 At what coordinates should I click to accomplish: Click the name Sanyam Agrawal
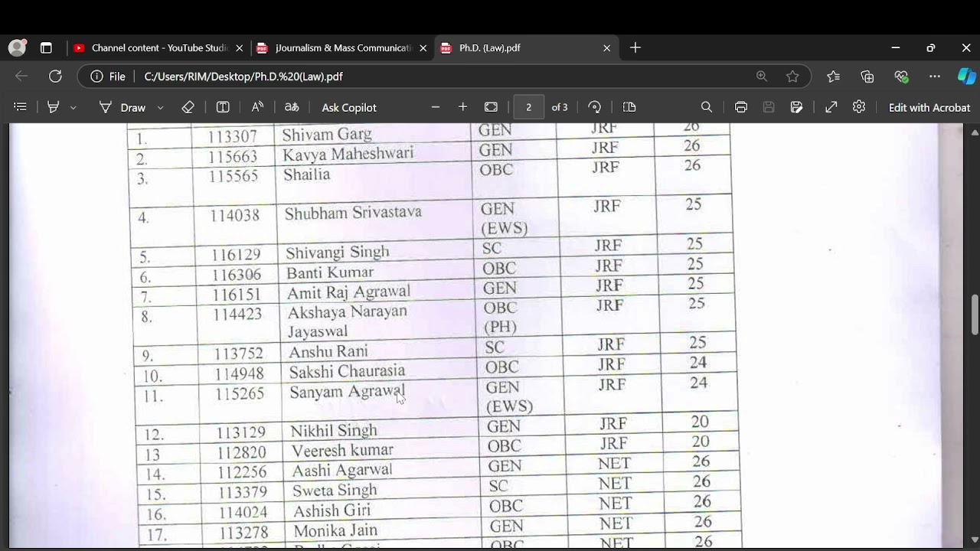click(347, 393)
